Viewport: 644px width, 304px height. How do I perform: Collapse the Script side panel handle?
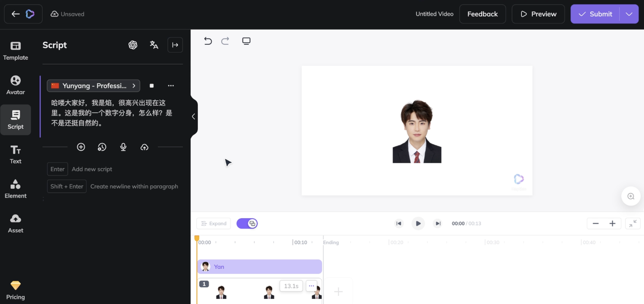pos(194,117)
